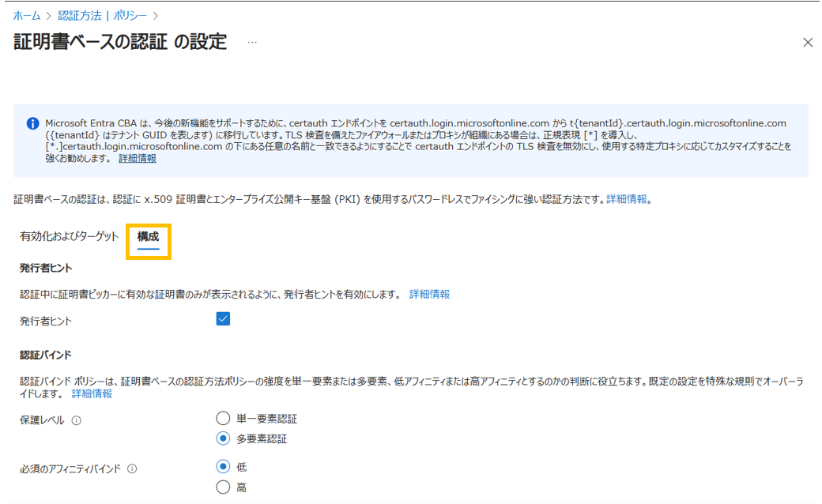
Task: Open the ellipsis menu beside page title
Action: pos(252,42)
